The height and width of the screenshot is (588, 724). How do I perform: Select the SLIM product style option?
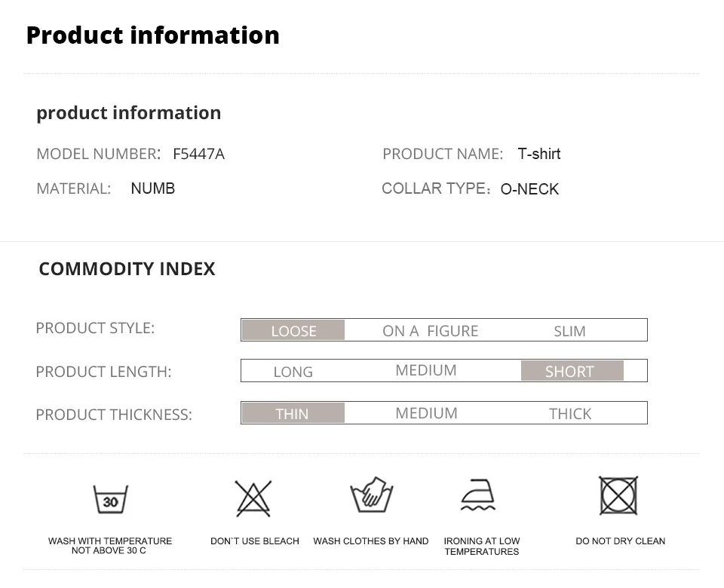click(x=569, y=331)
